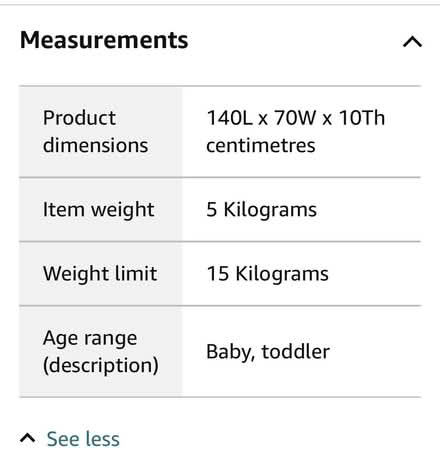The height and width of the screenshot is (467, 440).
Task: Click the word toddler in age value
Action: pos(296,352)
